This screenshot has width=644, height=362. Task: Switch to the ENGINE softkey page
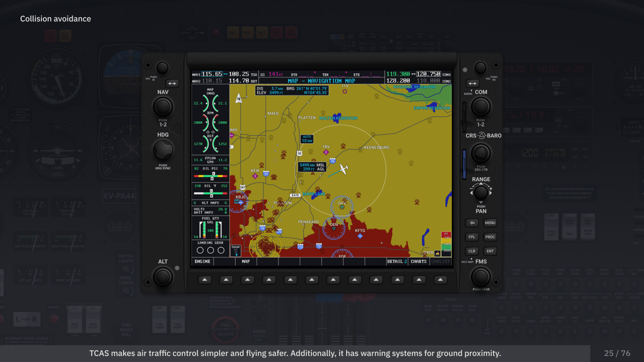(202, 261)
